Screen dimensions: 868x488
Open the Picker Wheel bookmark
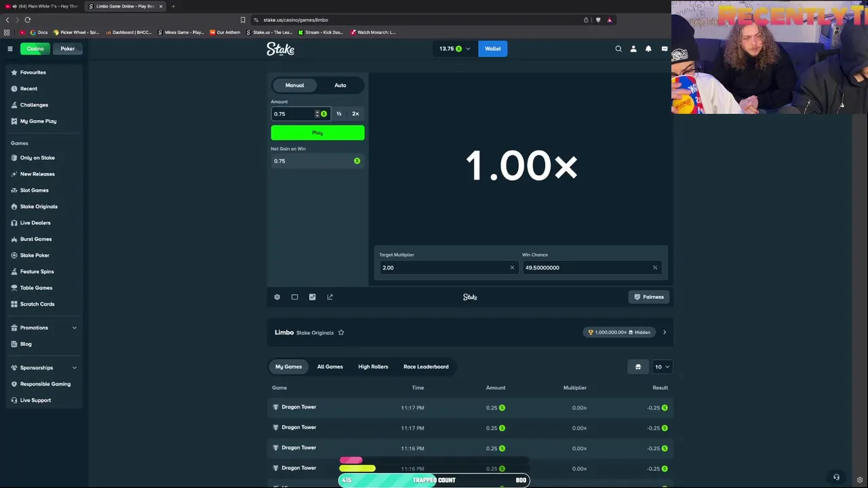(x=76, y=32)
